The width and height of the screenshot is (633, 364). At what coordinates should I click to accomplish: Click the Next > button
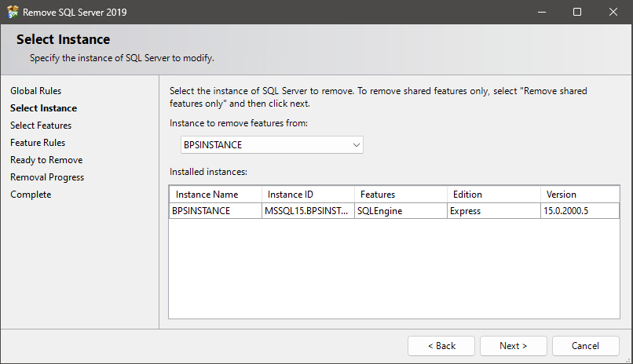[513, 346]
